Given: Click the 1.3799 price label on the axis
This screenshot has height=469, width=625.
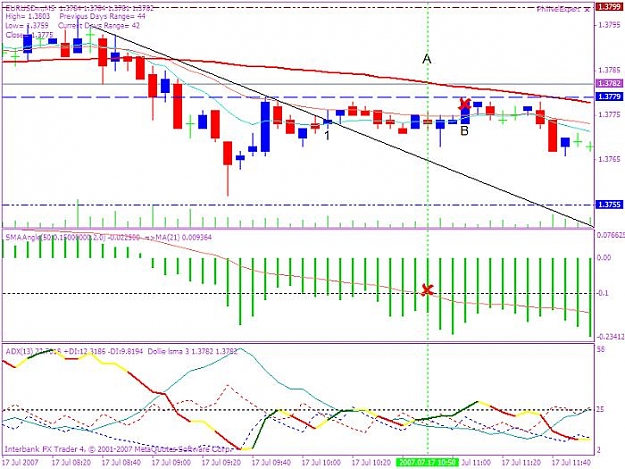Looking at the screenshot, I should click(x=609, y=7).
